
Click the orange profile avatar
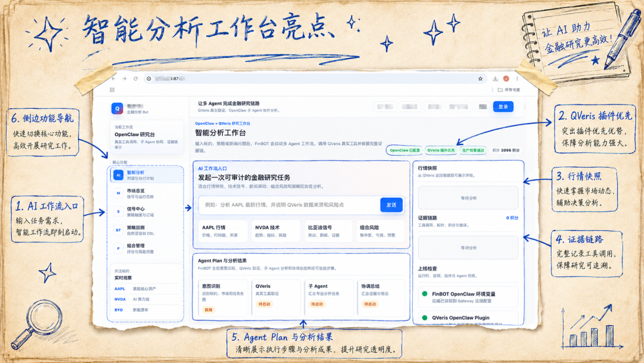click(506, 79)
